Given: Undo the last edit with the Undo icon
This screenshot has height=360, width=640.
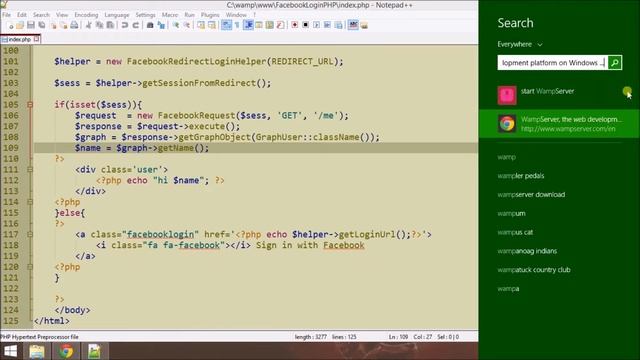Looking at the screenshot, I should point(124,25).
